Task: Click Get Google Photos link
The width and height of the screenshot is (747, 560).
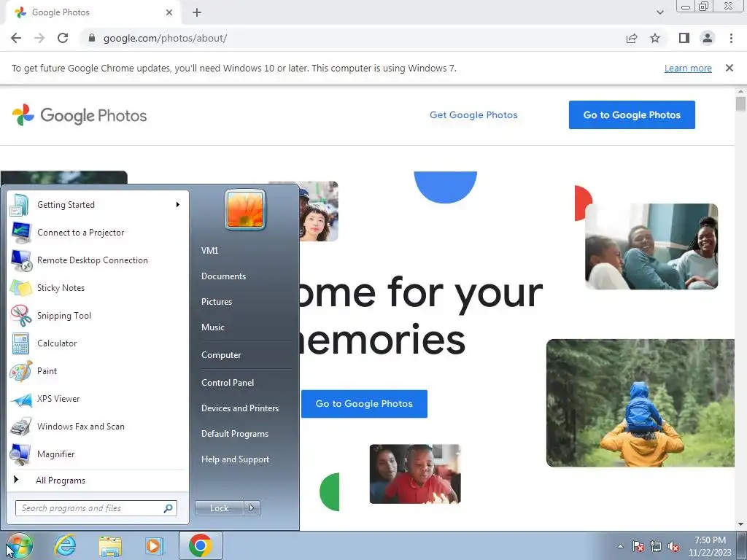Action: tap(473, 114)
